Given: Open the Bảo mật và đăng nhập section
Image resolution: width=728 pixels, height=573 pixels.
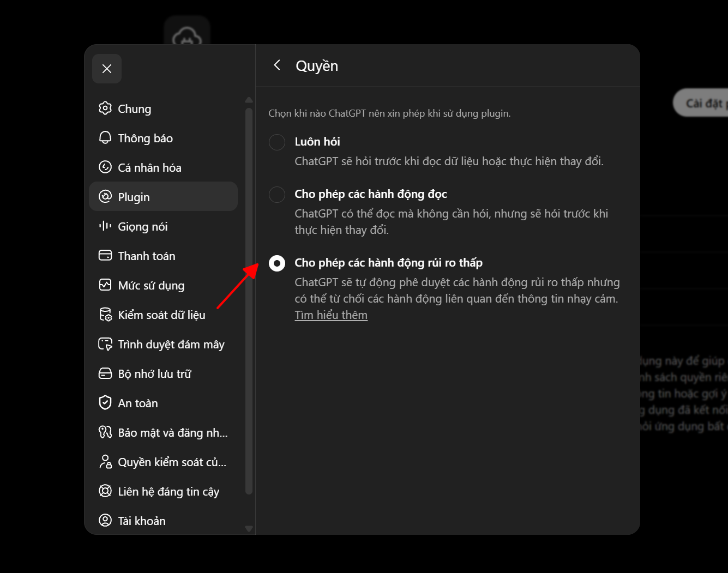Looking at the screenshot, I should [x=163, y=432].
